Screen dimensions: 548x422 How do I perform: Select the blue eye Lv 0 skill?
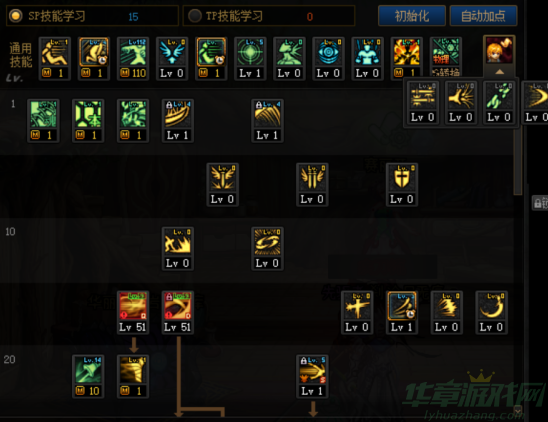coord(329,58)
